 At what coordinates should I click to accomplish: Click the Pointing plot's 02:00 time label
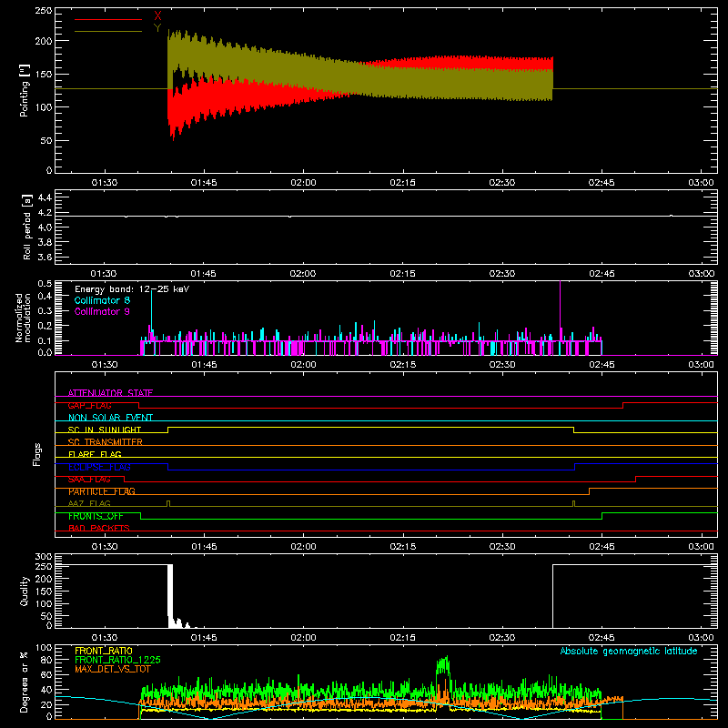(x=303, y=183)
